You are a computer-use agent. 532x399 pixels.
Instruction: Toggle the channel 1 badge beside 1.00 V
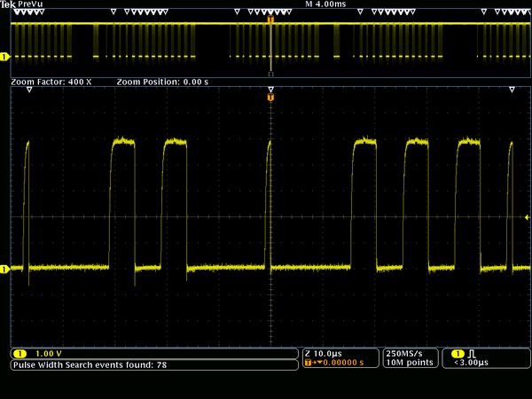[x=20, y=353]
